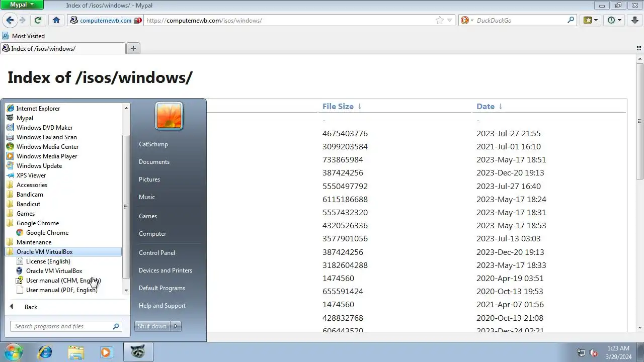This screenshot has height=362, width=644.
Task: Go forward with the Forward arrow
Action: 22,20
